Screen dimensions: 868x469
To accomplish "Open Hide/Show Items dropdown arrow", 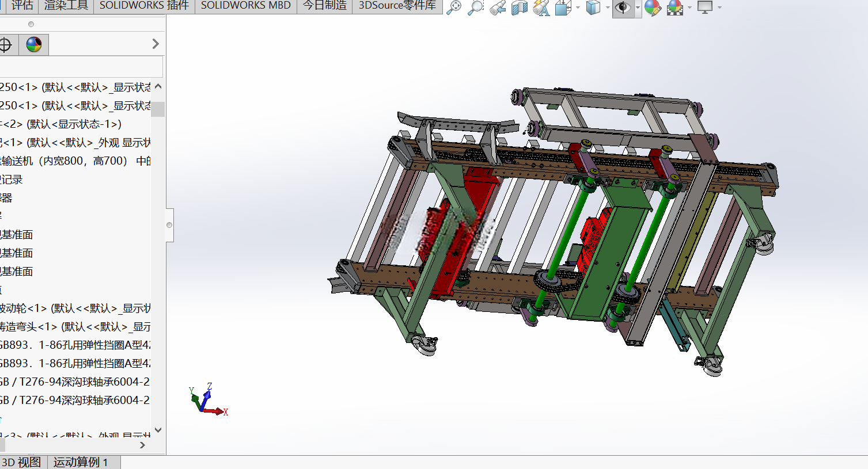I will [638, 7].
